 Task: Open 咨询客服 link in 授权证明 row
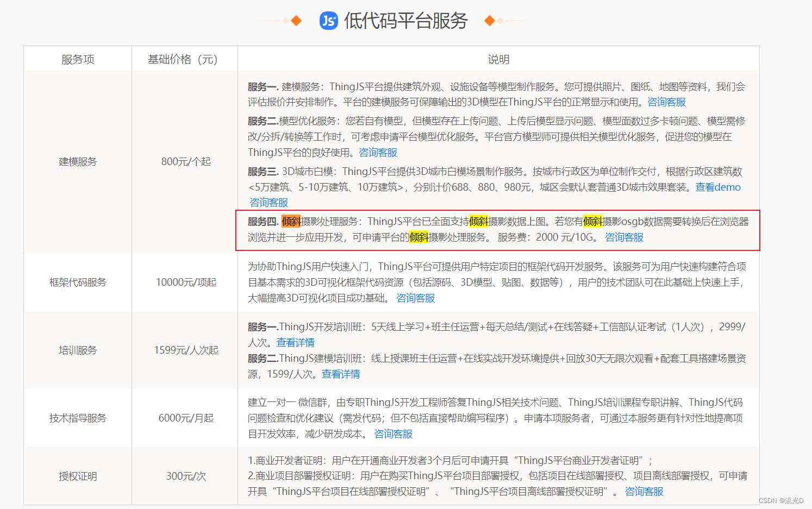click(x=645, y=492)
